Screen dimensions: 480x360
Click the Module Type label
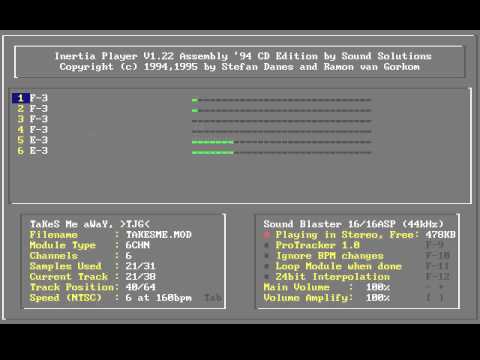click(63, 245)
